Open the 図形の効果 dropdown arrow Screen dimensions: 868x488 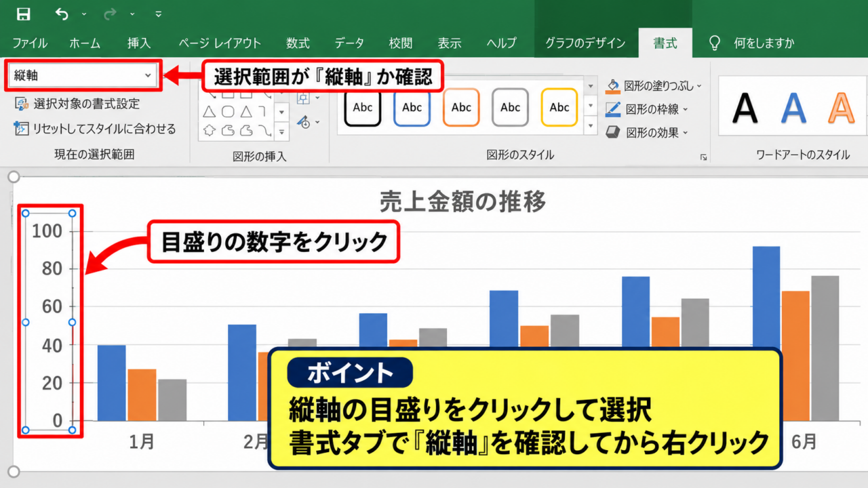pyautogui.click(x=686, y=132)
